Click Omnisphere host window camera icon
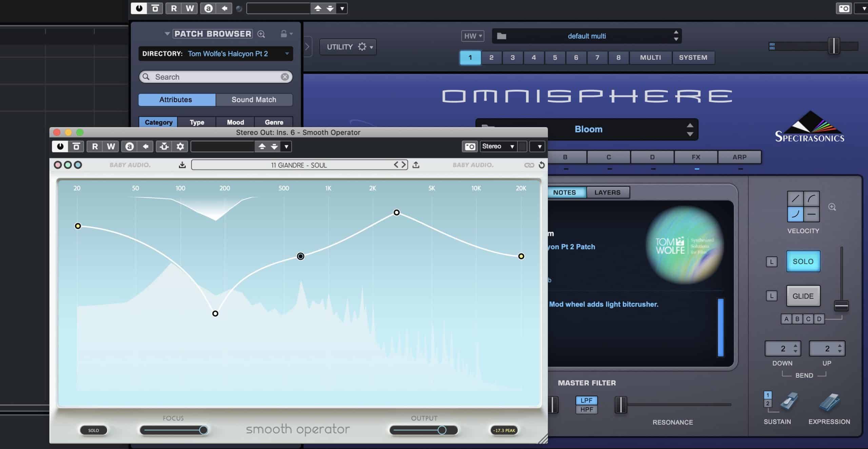868x449 pixels. (844, 8)
